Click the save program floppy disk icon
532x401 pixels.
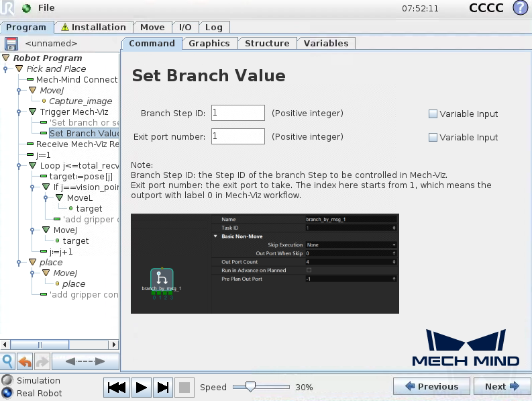pos(11,44)
